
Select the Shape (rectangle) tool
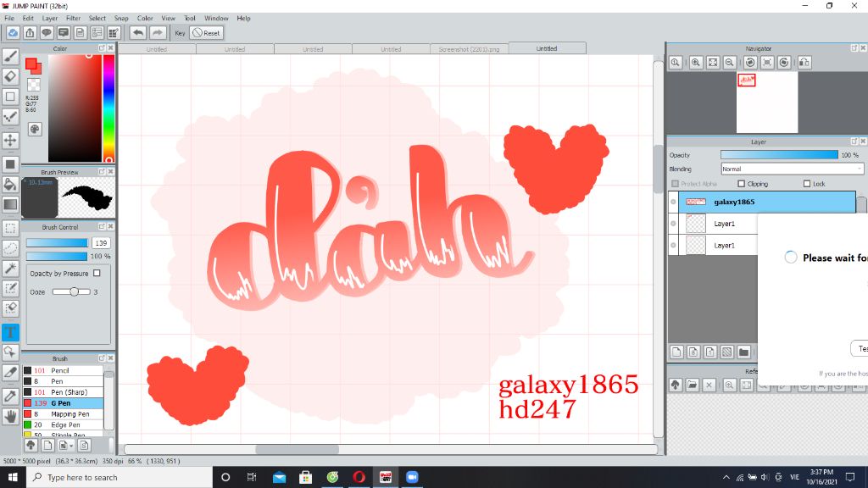pyautogui.click(x=10, y=97)
